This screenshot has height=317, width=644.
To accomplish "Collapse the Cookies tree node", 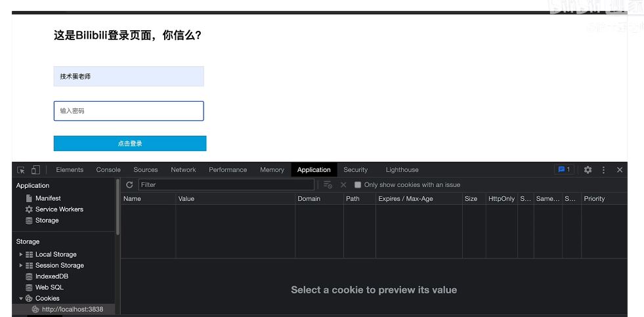I will point(21,299).
